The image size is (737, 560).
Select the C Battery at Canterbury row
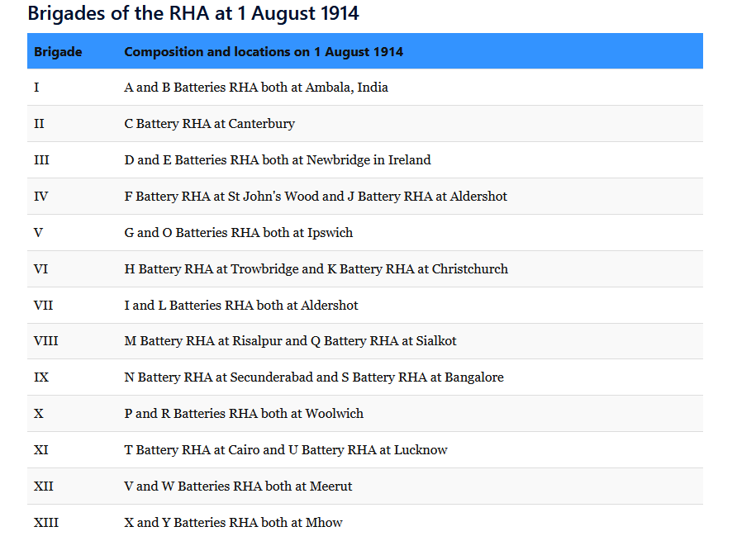(210, 124)
